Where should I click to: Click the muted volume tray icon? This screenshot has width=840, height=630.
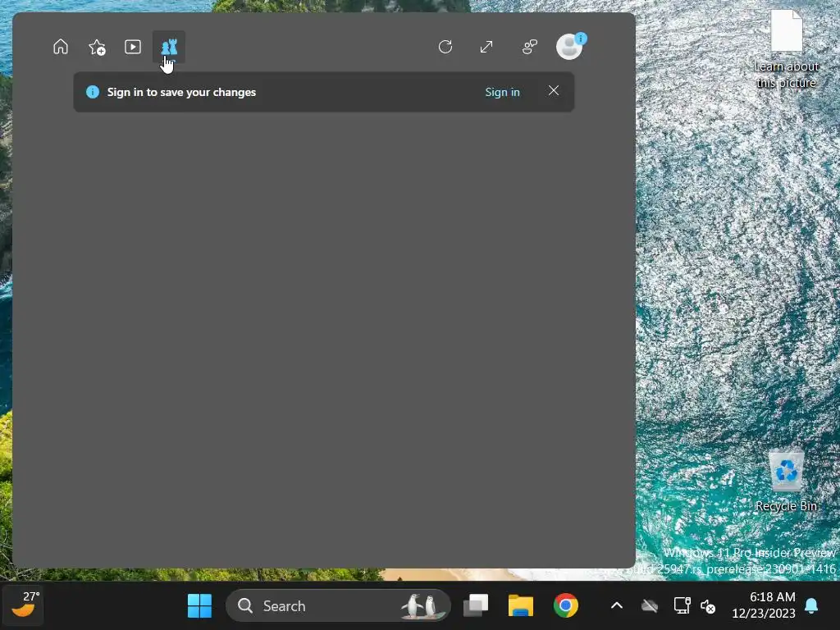coord(708,606)
